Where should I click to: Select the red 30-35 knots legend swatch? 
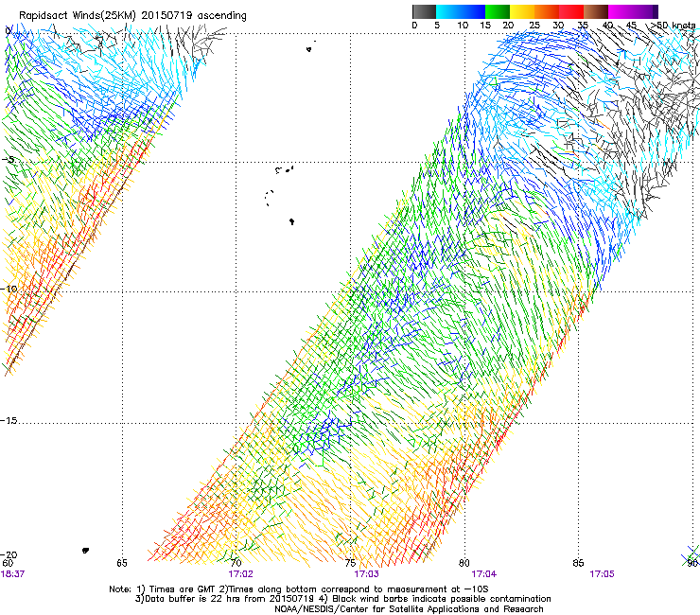tap(571, 11)
